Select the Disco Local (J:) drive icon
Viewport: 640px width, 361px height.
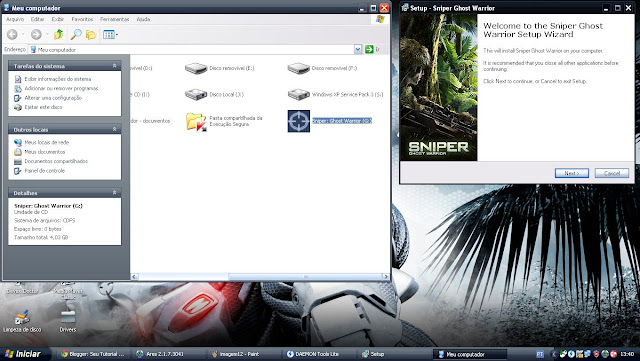(196, 94)
